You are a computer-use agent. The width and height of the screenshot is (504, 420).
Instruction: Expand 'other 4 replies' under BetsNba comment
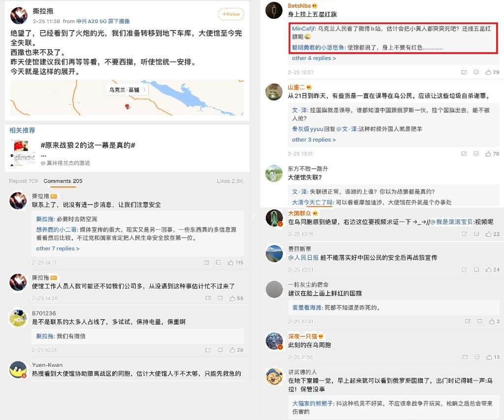[314, 58]
